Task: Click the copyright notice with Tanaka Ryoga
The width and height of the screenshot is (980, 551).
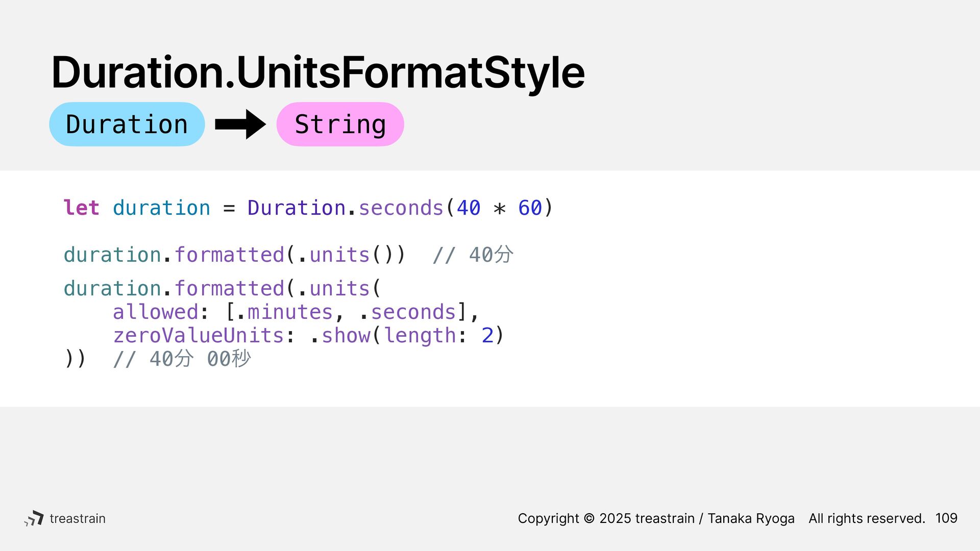Action: point(656,518)
